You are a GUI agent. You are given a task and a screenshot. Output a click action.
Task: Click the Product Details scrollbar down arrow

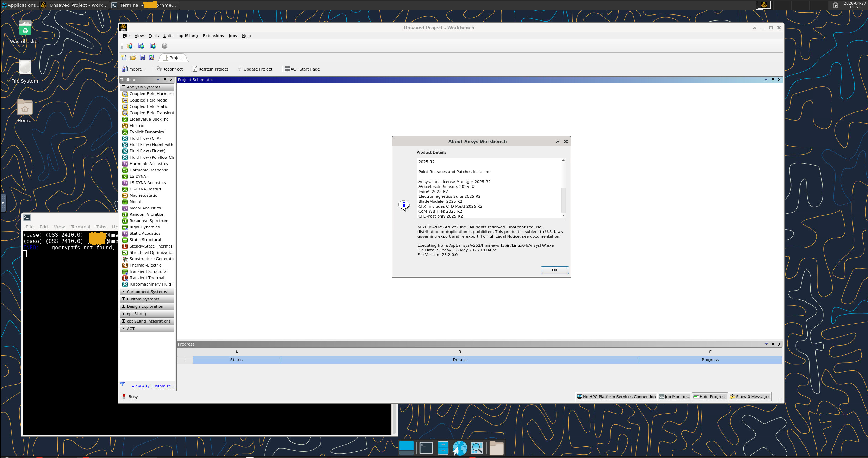coord(563,215)
